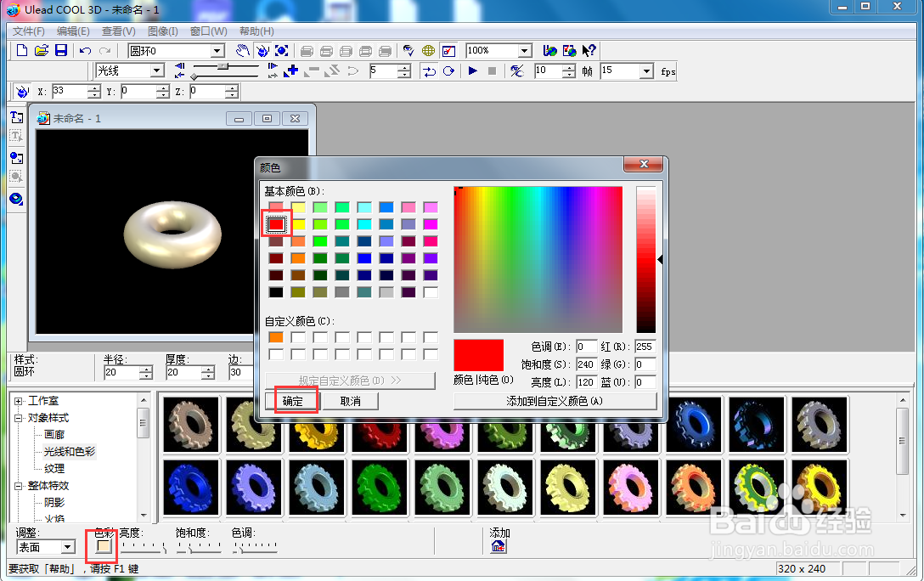
Task: Select 阴影 in the tree
Action: 54,503
